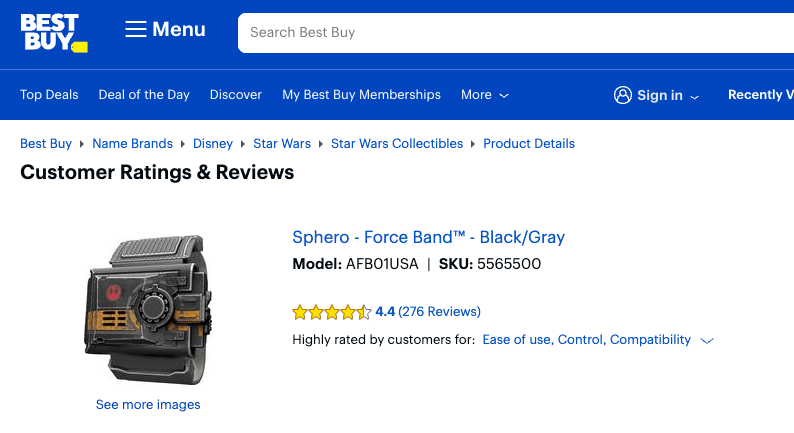Expand the highly rated attributes chevron
Screen dimensions: 794x433
click(707, 340)
